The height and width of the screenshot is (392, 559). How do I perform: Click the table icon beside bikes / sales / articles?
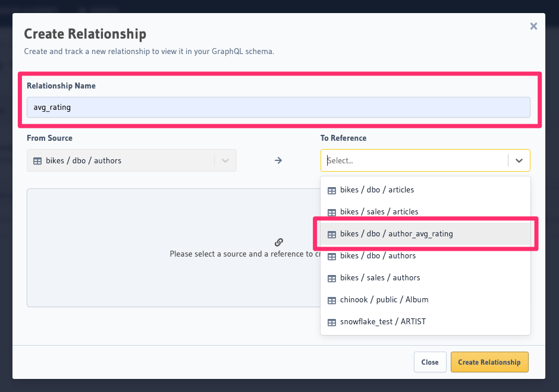[331, 211]
